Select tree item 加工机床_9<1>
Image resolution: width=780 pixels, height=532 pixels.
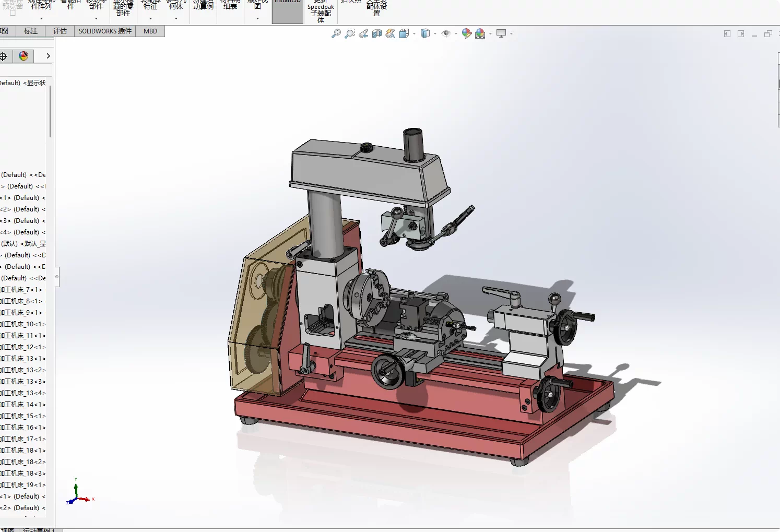pos(22,313)
